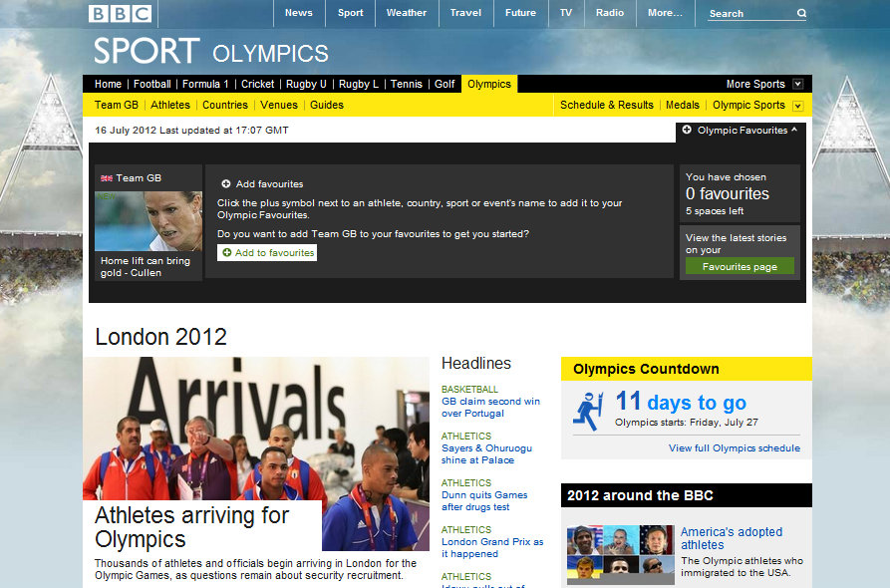Viewport: 890px width, 588px height.
Task: Open 'Athletes arriving for Olympics' headline
Action: click(191, 526)
